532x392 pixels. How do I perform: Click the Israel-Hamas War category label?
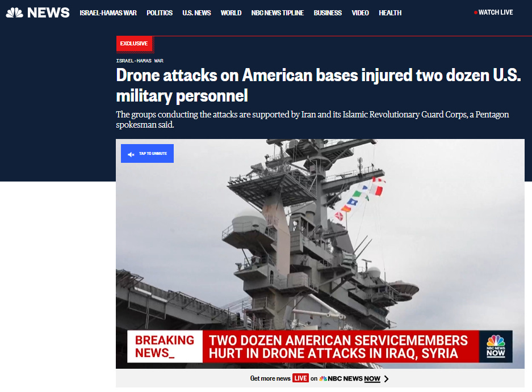(140, 61)
